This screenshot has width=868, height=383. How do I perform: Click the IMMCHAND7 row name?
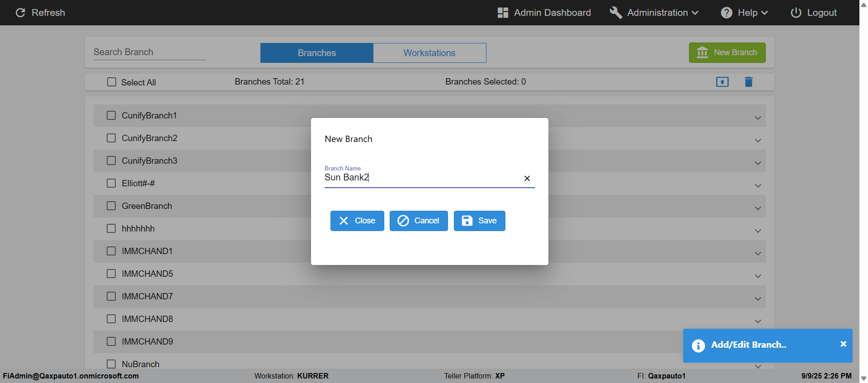pos(147,296)
